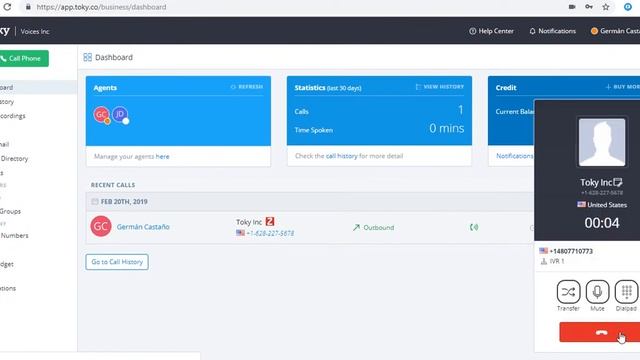Click the caller profile photo in call widget
Screen dimensions: 640x360
tap(602, 142)
